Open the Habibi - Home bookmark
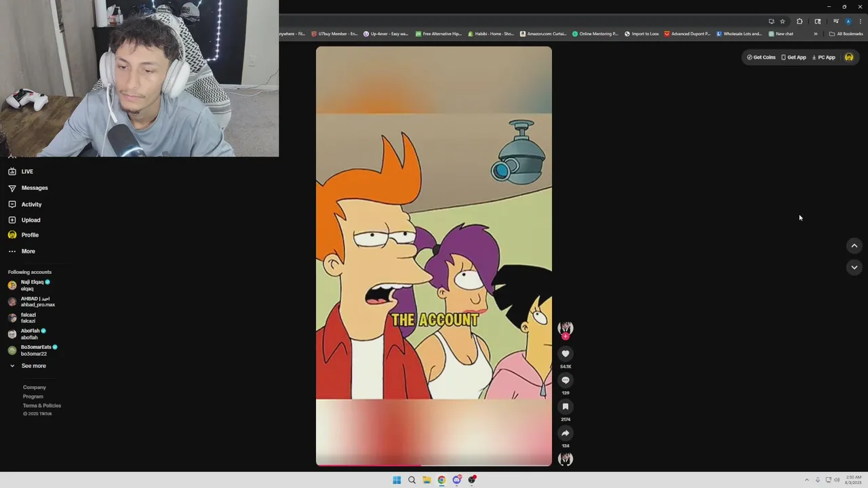 [491, 34]
